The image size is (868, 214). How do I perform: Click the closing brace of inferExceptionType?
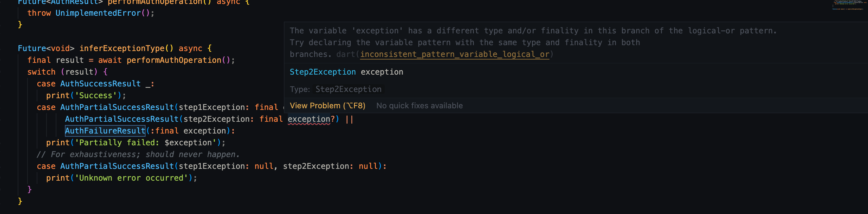point(20,201)
